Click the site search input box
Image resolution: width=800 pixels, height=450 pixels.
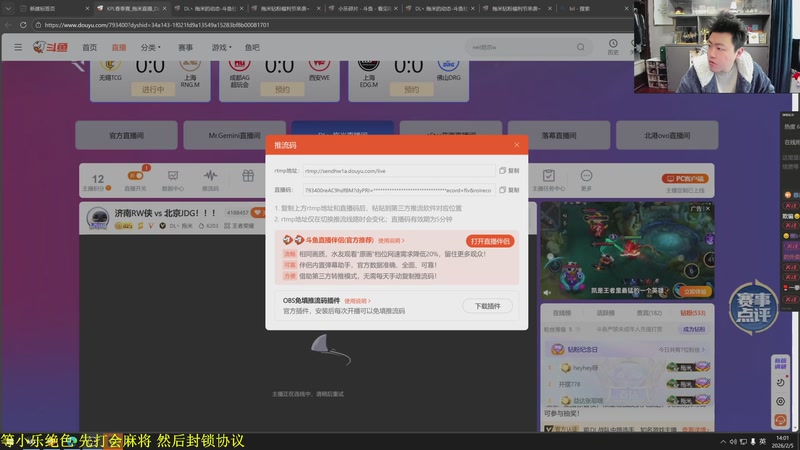point(520,47)
